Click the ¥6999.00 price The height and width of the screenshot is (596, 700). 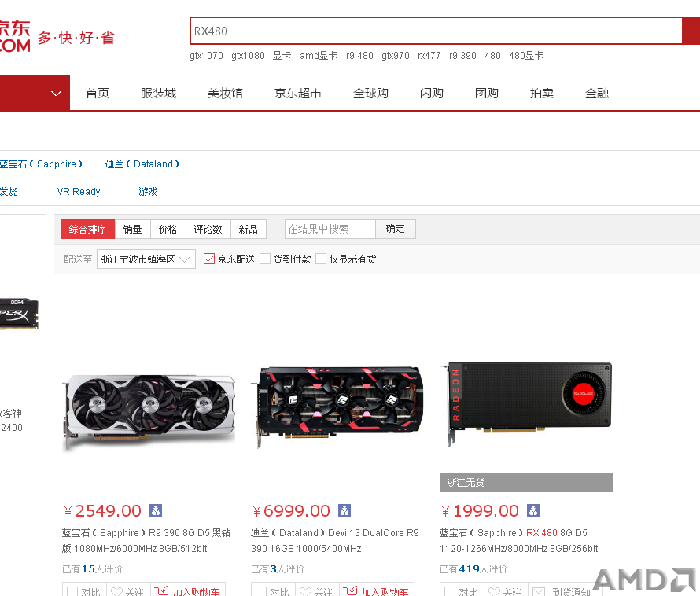tap(292, 511)
